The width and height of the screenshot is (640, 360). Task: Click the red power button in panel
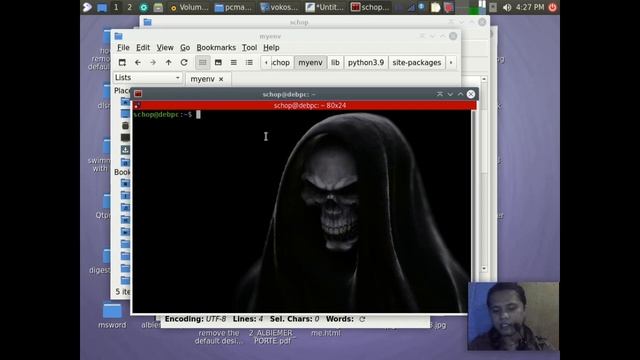point(552,7)
